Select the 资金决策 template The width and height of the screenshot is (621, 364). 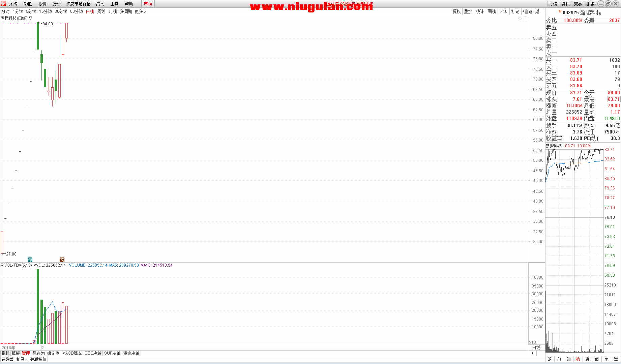[x=131, y=353]
